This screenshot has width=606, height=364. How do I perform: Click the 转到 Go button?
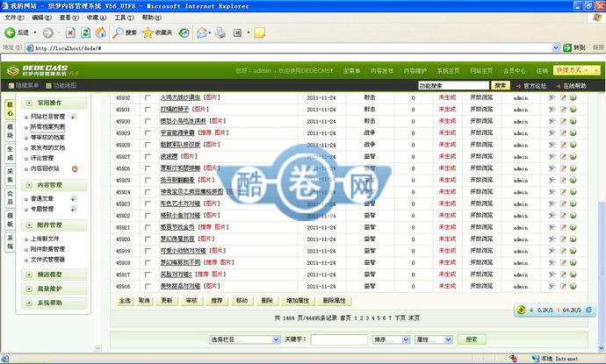(x=574, y=47)
